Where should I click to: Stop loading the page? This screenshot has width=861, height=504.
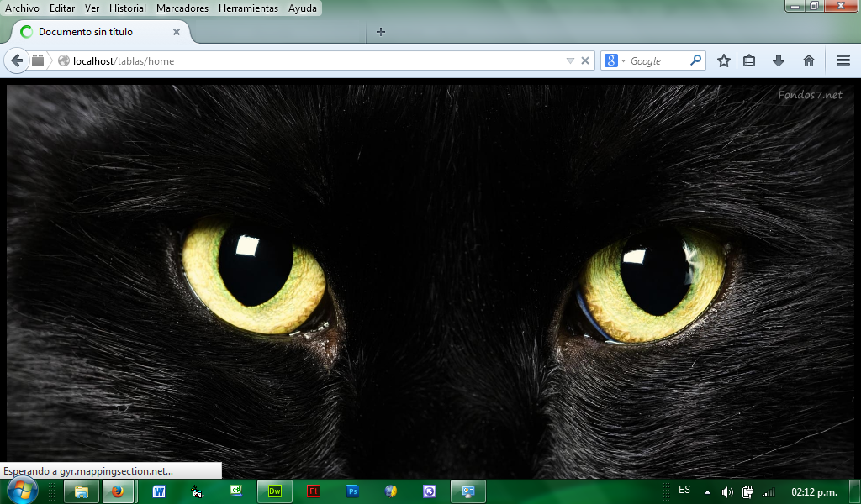pyautogui.click(x=585, y=60)
